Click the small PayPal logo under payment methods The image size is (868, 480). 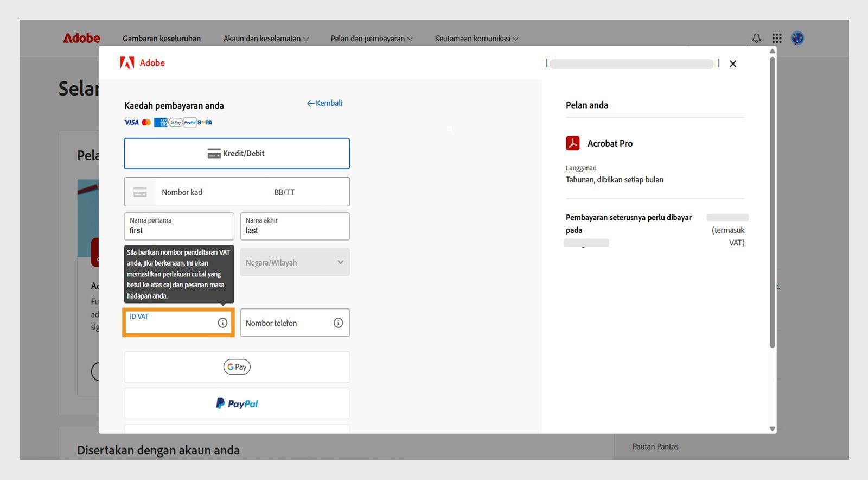190,122
